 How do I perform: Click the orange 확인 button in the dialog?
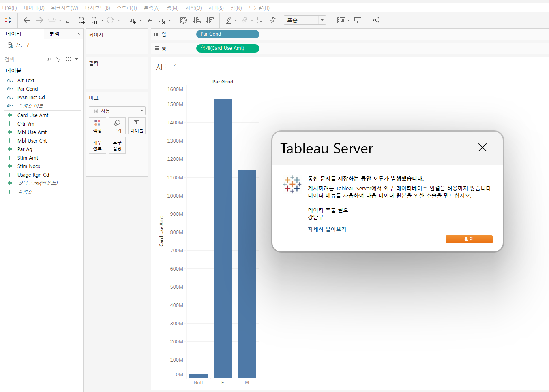pos(469,239)
